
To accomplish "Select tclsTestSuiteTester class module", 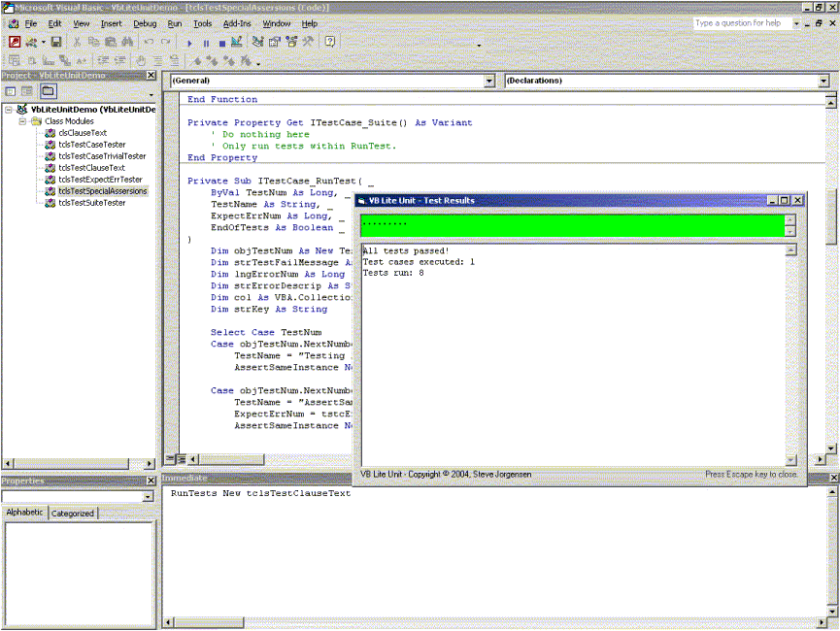I will (91, 203).
